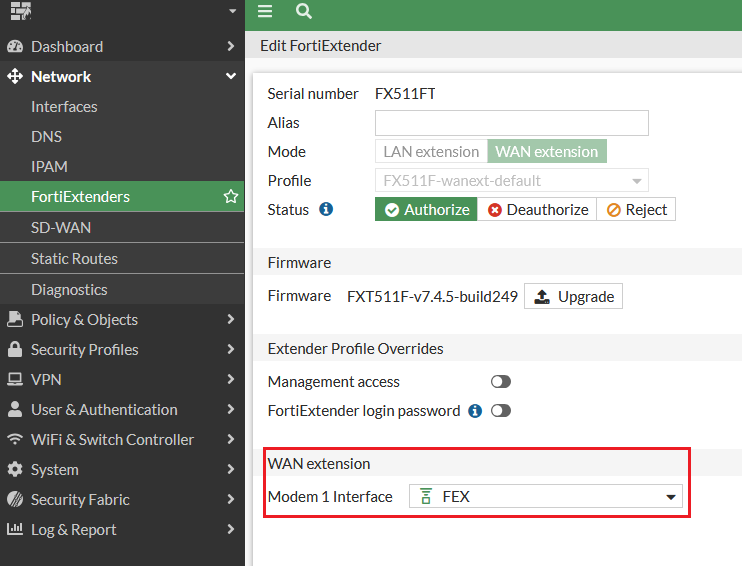Click the favorite star next to FortiExtenders
The height and width of the screenshot is (566, 742).
coord(230,197)
